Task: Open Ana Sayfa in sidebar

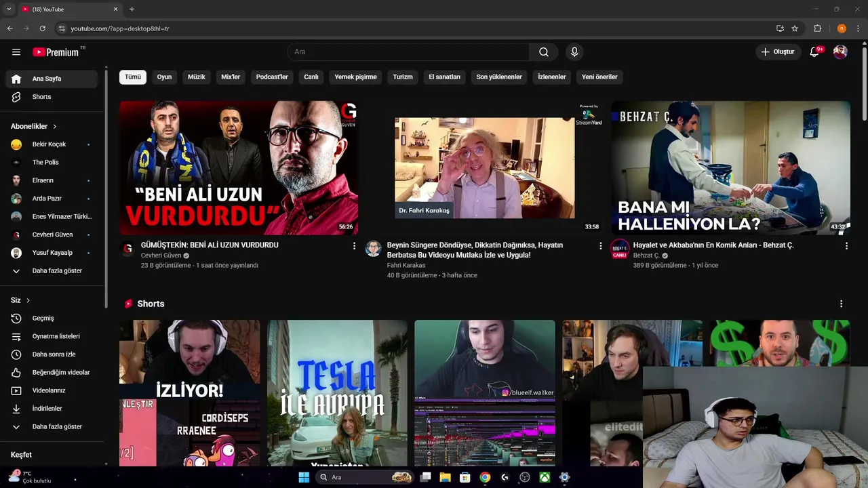Action: [52, 79]
